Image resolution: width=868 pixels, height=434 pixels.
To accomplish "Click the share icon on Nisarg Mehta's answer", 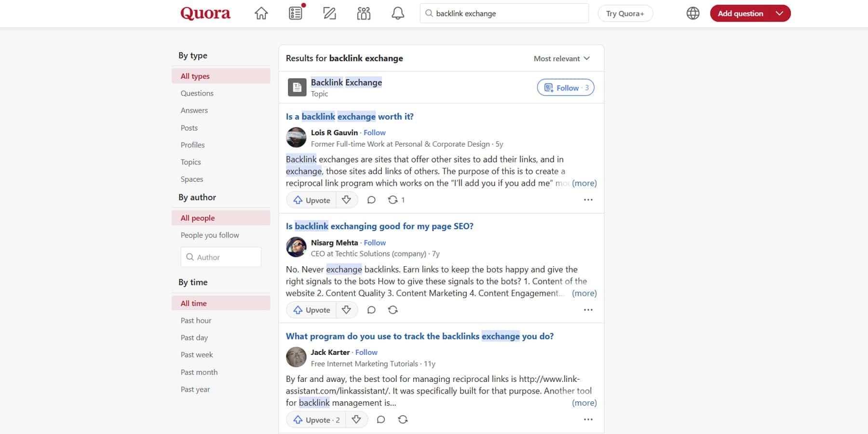I will [x=393, y=310].
